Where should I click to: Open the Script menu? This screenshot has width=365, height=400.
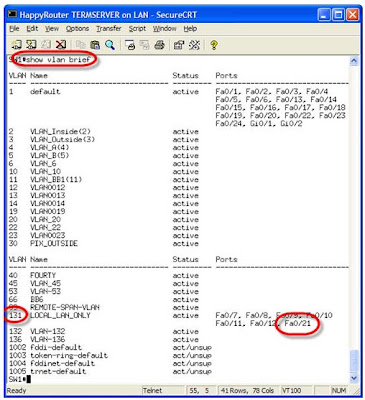coord(137,29)
